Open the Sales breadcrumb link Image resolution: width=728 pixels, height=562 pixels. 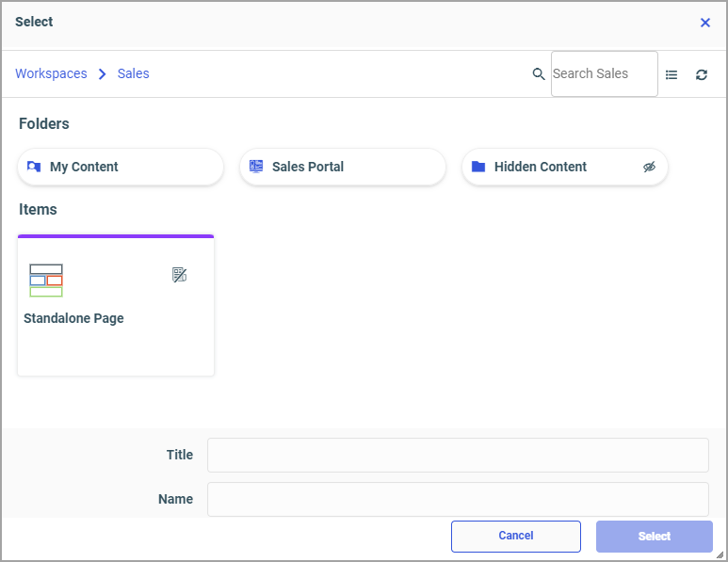coord(134,73)
